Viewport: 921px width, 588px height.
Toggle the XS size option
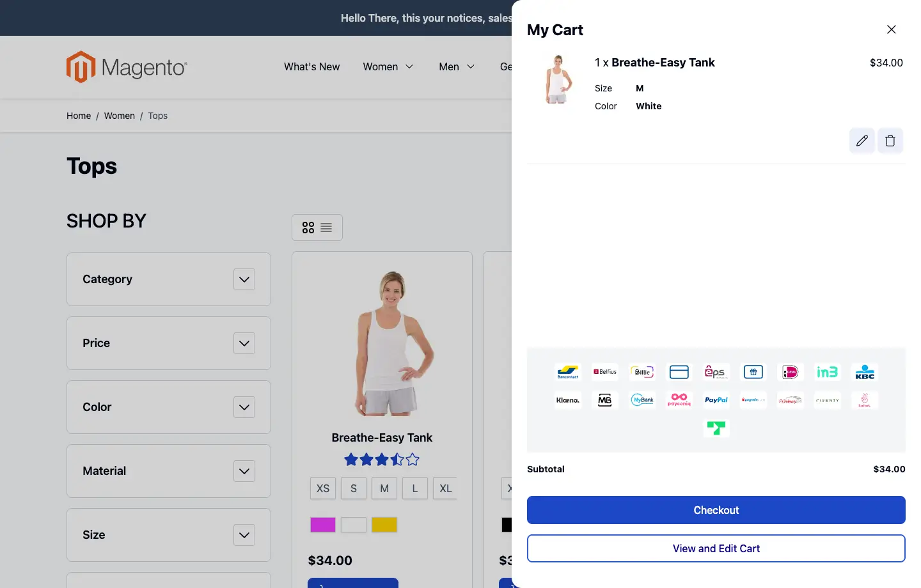click(x=322, y=488)
